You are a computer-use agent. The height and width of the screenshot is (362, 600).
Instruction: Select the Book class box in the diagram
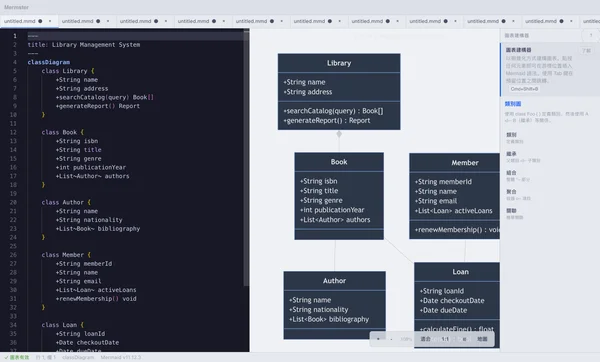pos(339,196)
